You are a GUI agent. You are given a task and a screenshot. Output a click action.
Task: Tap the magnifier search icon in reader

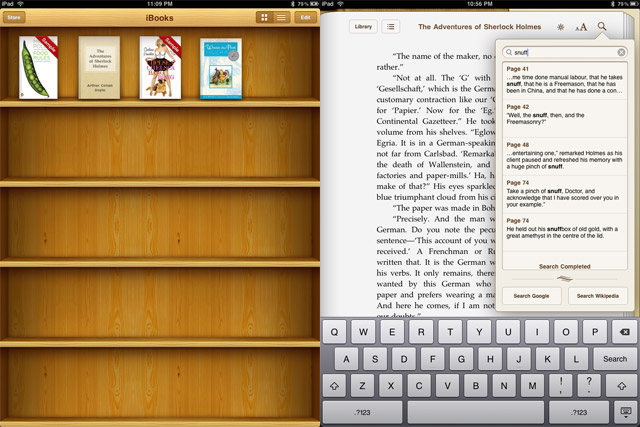click(602, 27)
